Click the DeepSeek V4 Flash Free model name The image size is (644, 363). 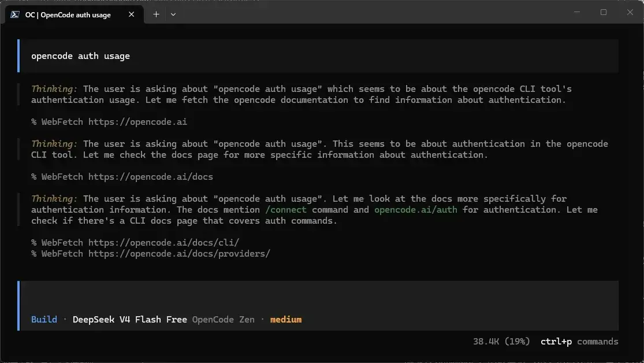point(130,320)
